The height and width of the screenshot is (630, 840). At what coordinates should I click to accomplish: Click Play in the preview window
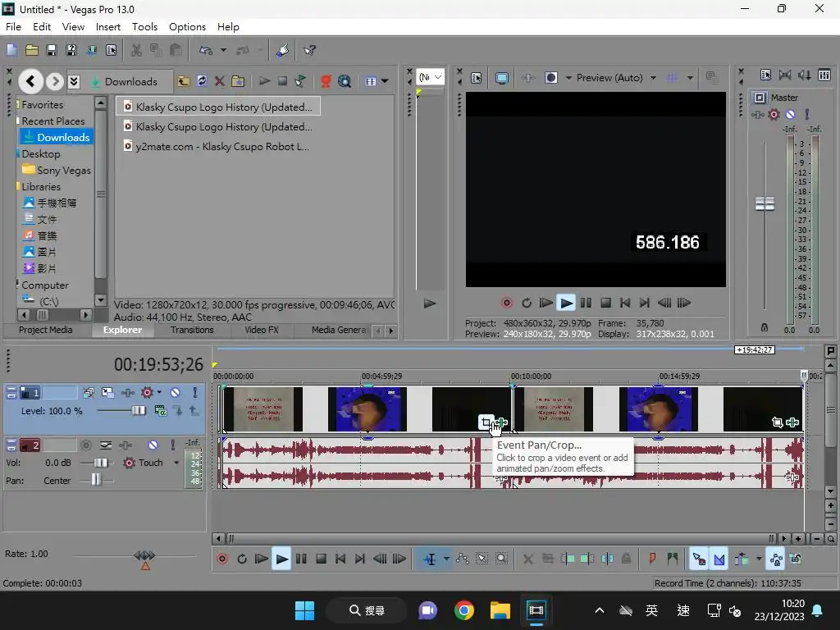pos(566,303)
